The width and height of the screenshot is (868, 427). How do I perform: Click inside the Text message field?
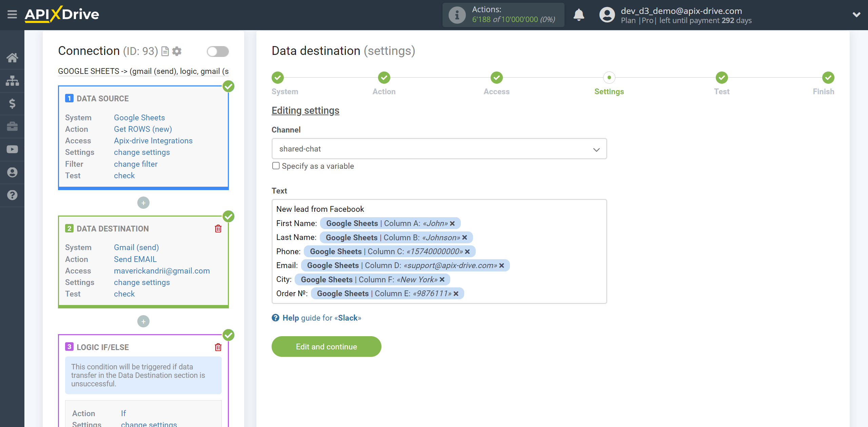(439, 251)
